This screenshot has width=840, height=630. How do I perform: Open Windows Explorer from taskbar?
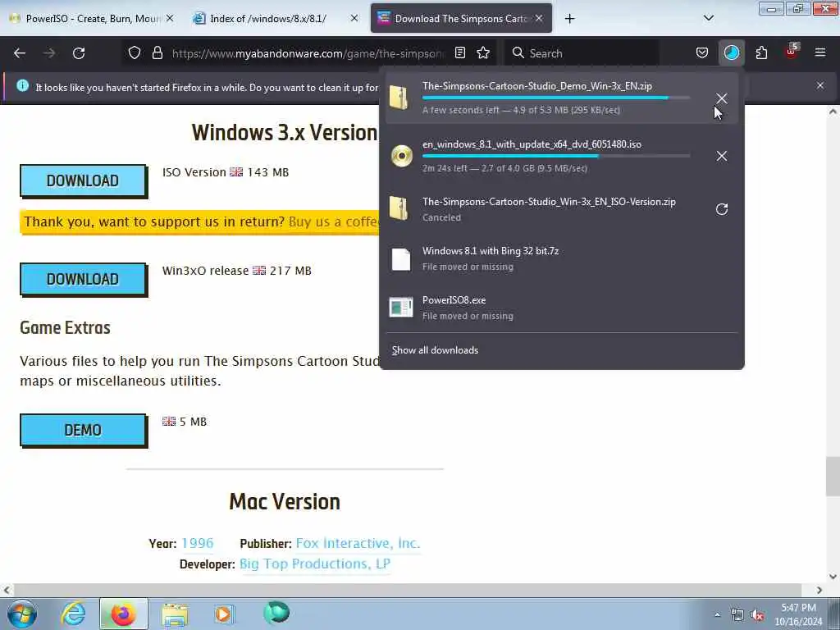tap(175, 614)
